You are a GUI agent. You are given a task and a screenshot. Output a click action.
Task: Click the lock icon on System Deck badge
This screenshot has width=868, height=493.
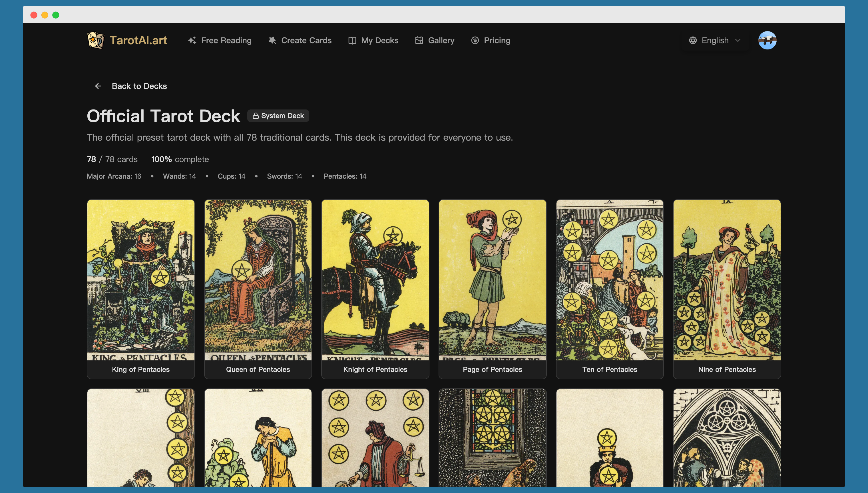(256, 115)
